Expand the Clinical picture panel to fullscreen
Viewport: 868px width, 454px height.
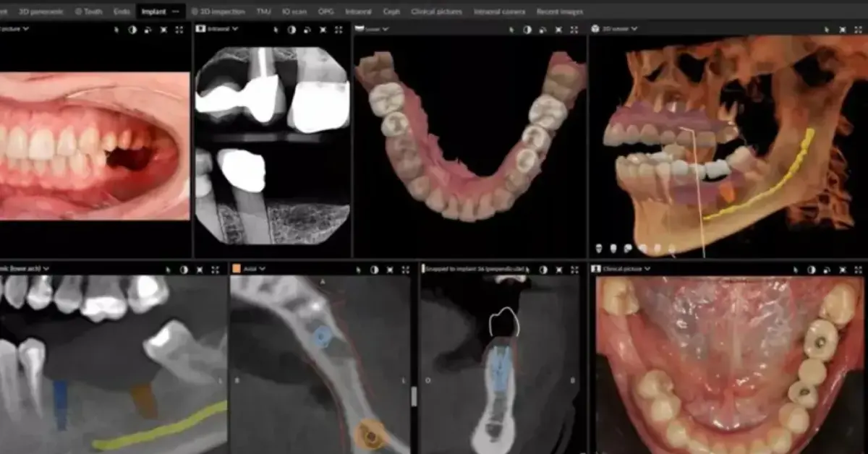click(859, 269)
